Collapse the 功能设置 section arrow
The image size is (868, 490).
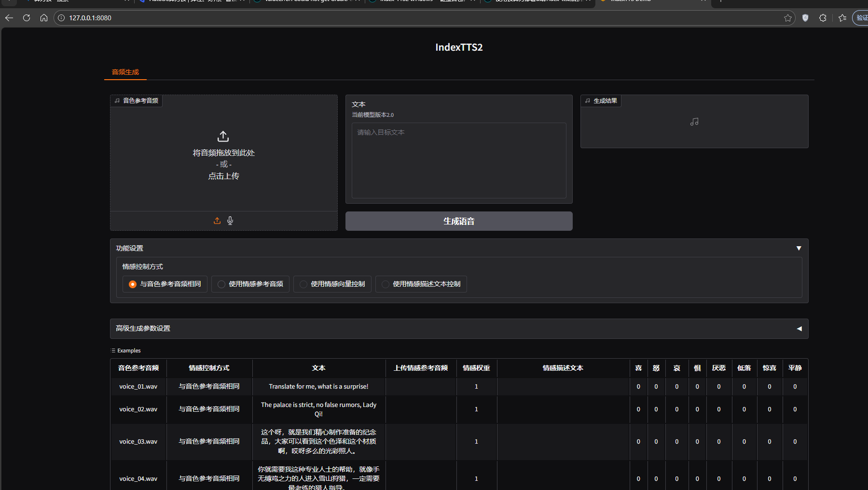pyautogui.click(x=799, y=248)
